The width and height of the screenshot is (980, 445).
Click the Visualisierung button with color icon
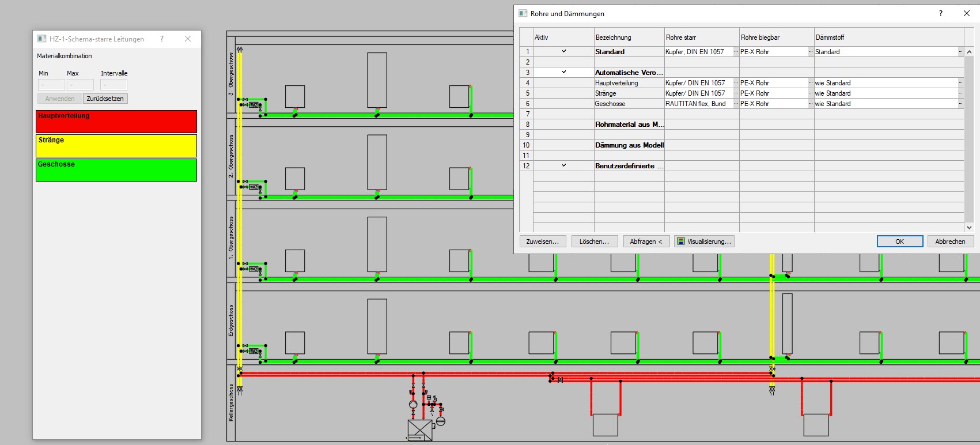[704, 242]
